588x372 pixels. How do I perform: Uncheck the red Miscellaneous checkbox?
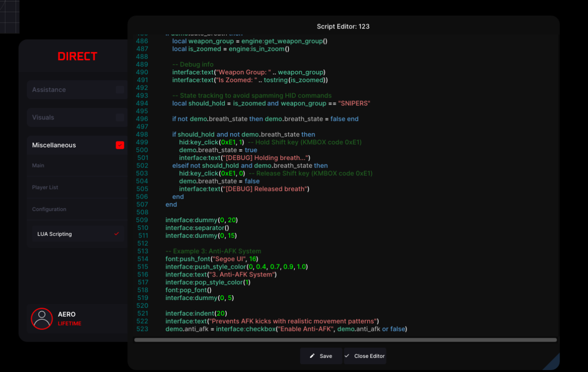click(x=120, y=145)
